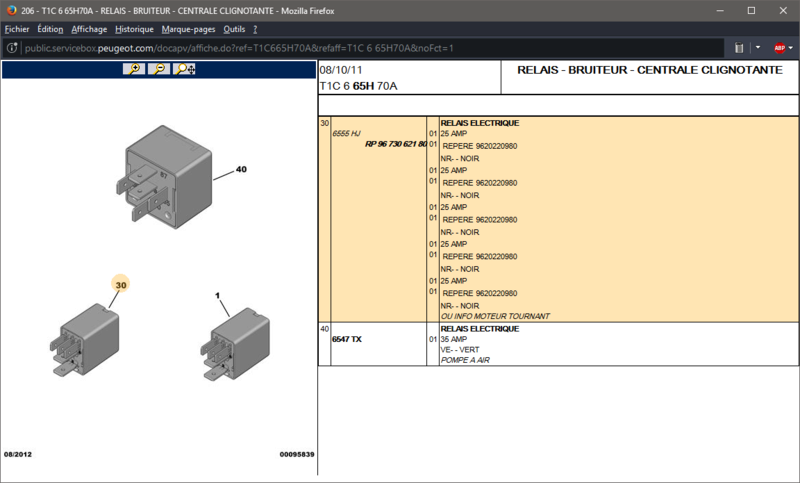Open the Adblock Plus dropdown arrow
This screenshot has width=800, height=483.
(x=791, y=48)
